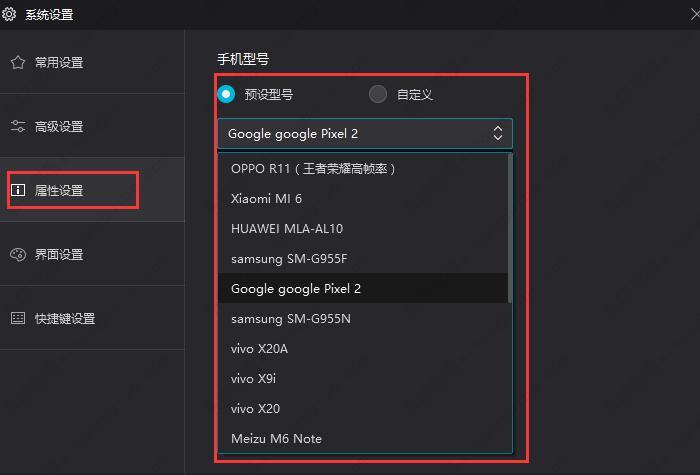
Task: Click the up-down arrows of the model dropdown
Action: (x=498, y=133)
